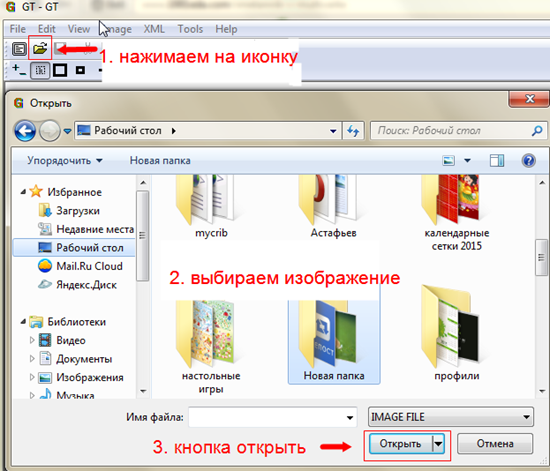Open dialog help with the question mark icon
550x471 pixels.
click(528, 161)
